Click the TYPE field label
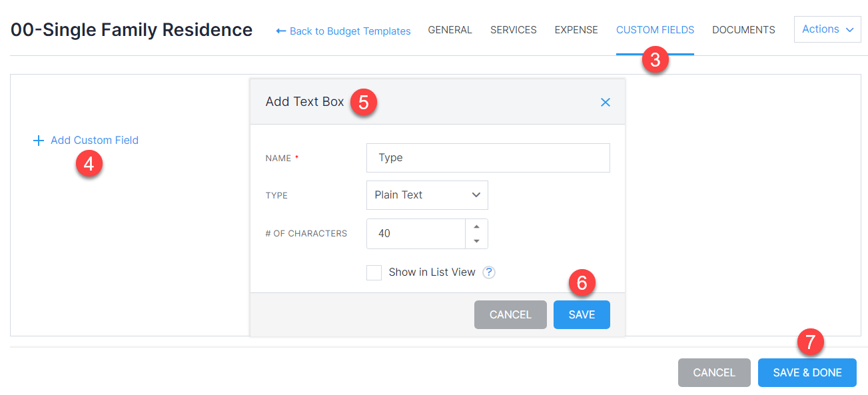The width and height of the screenshot is (868, 395). point(276,196)
